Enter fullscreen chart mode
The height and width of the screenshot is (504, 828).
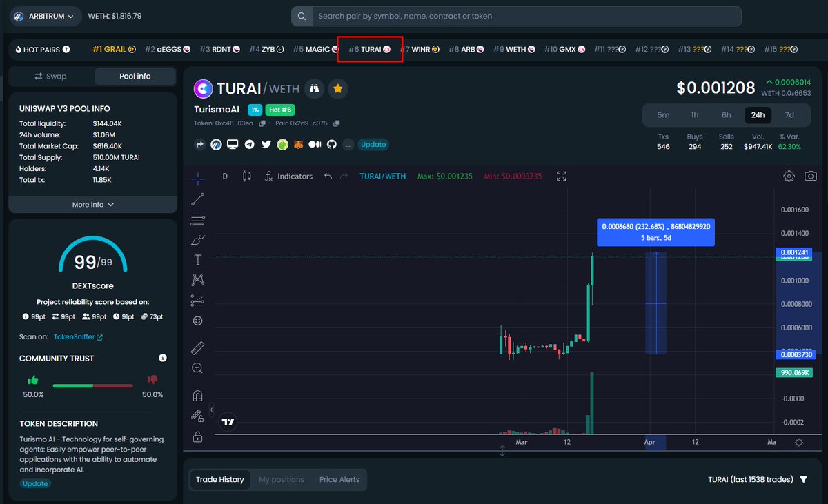562,177
